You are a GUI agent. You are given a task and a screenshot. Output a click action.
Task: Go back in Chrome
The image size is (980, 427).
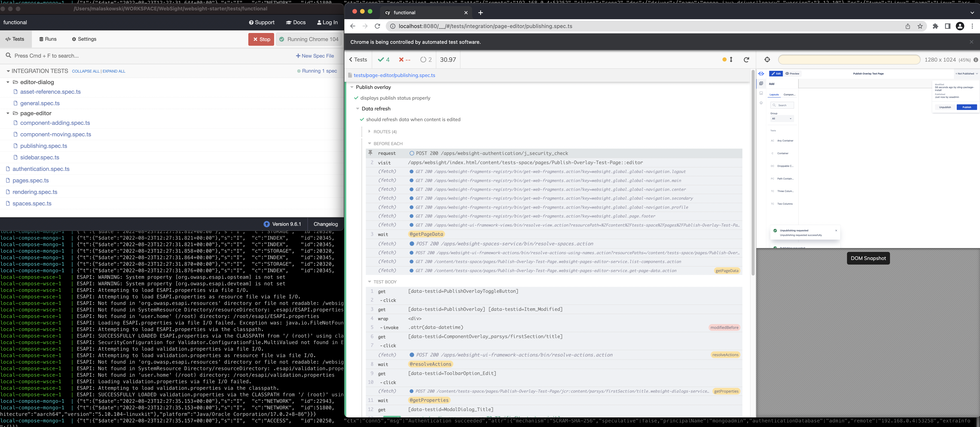[353, 26]
